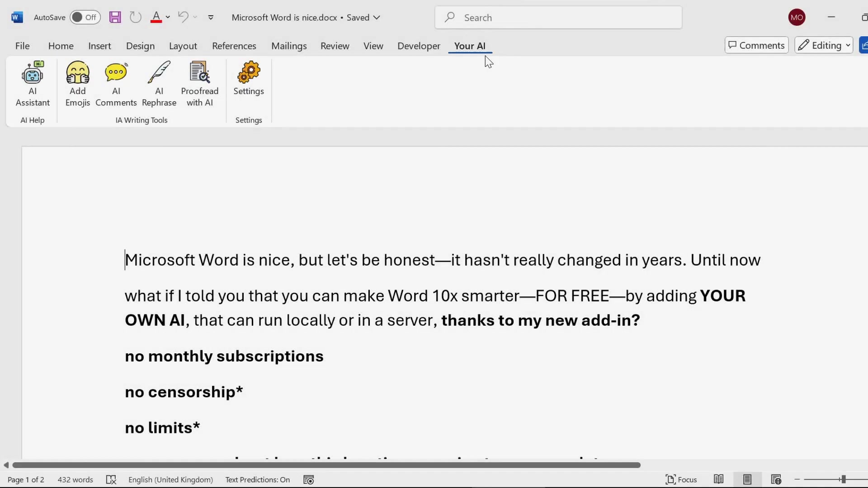
Task: Click the text "no monthly subscriptions"
Action: coord(224,356)
